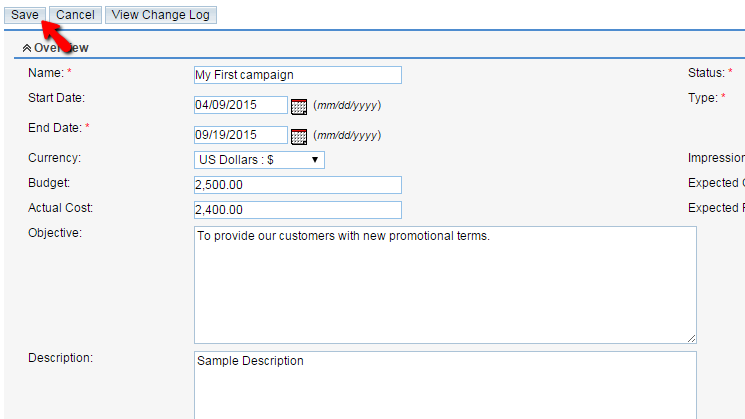Save the campaign
This screenshot has height=419, width=745.
(x=25, y=15)
